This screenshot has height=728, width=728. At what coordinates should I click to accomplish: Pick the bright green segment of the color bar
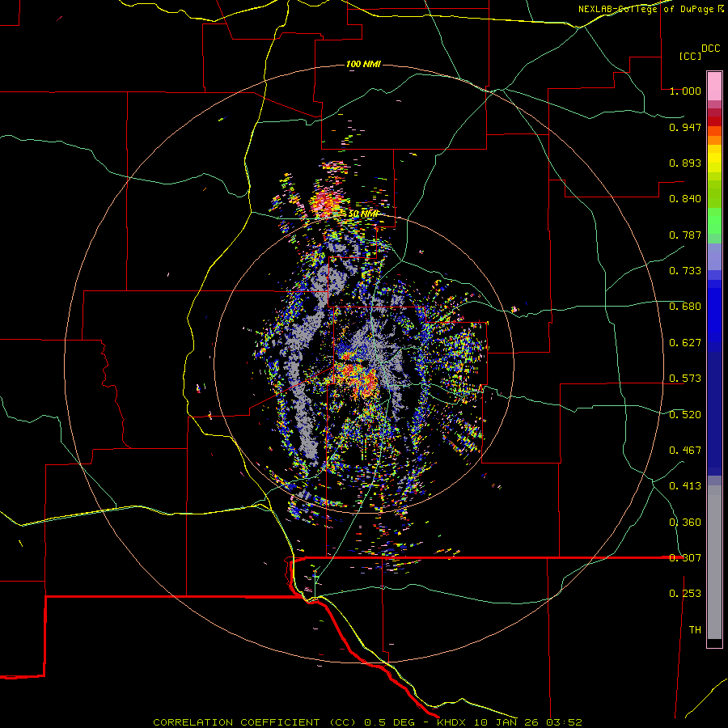pos(714,221)
